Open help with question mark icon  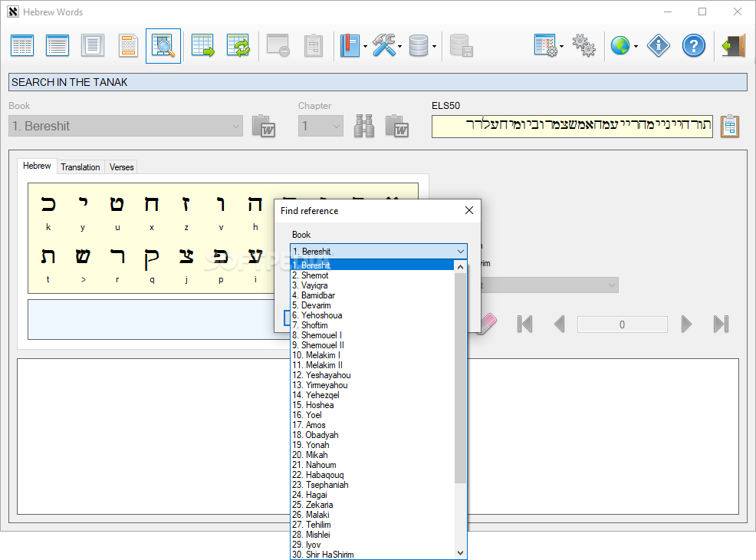point(694,46)
